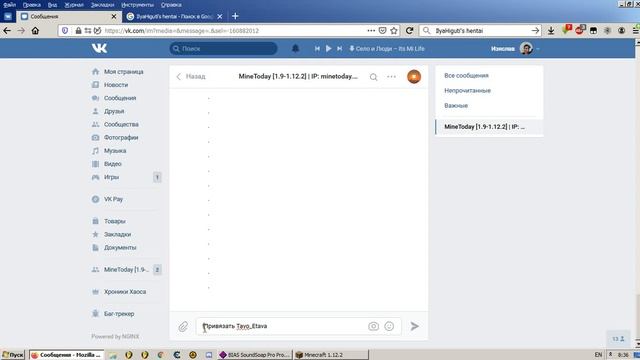Image resolution: width=640 pixels, height=360 pixels.
Task: Open the Файл menu
Action: [x=9, y=5]
